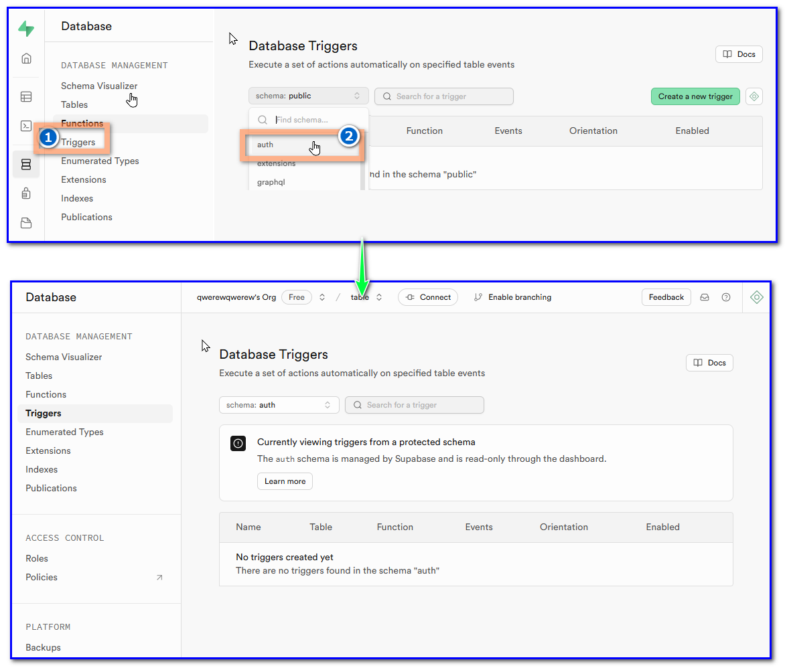The width and height of the screenshot is (785, 672).
Task: Open Roles under Access Control
Action: click(37, 558)
